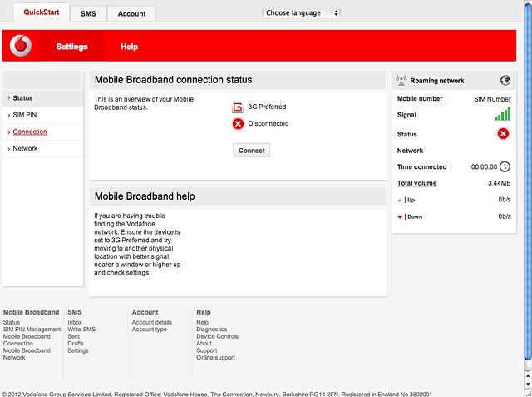The image size is (532, 397).
Task: Click the globe icon in Roaming network panel
Action: (505, 81)
